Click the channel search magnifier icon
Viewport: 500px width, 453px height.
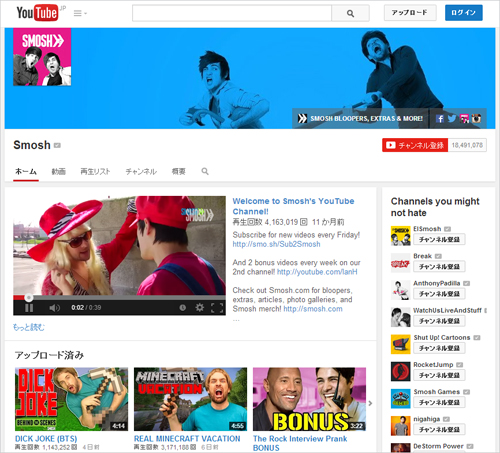click(205, 171)
